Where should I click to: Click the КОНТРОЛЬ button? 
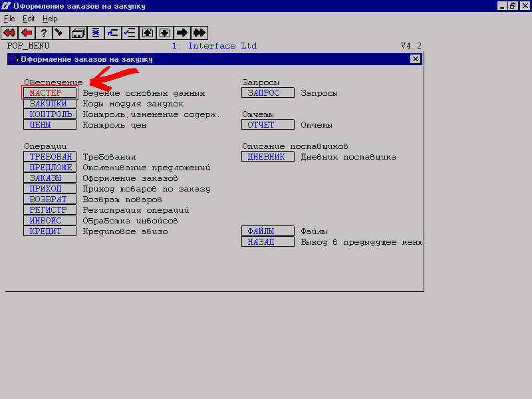(50, 114)
